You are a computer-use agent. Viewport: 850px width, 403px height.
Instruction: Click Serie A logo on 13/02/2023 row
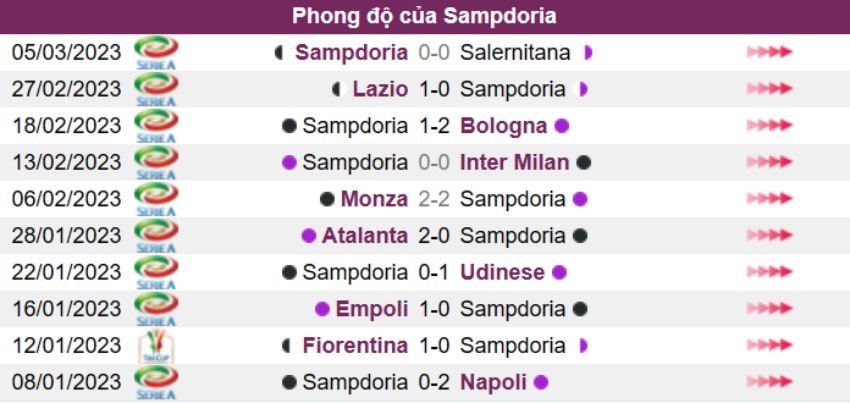pos(155,162)
